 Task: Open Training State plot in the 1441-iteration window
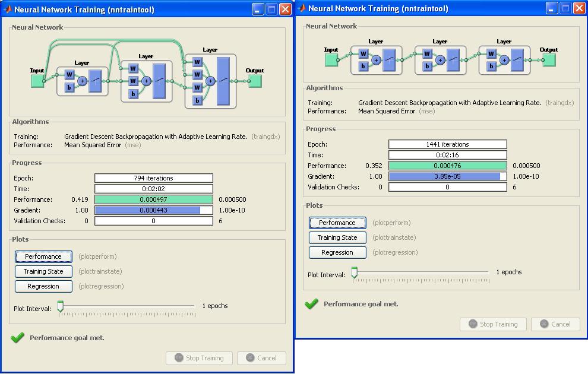point(337,237)
